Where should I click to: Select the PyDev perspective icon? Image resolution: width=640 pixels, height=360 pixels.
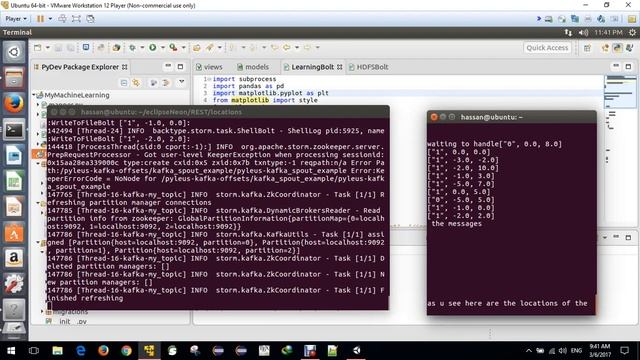pos(618,48)
